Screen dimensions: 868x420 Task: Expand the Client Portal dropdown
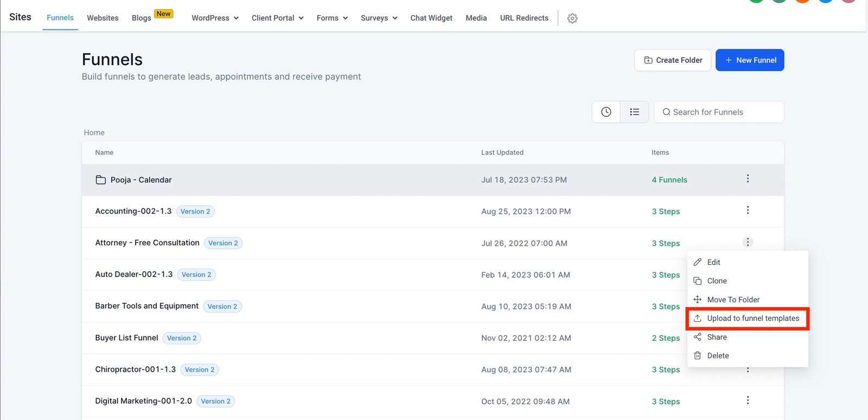tap(277, 18)
